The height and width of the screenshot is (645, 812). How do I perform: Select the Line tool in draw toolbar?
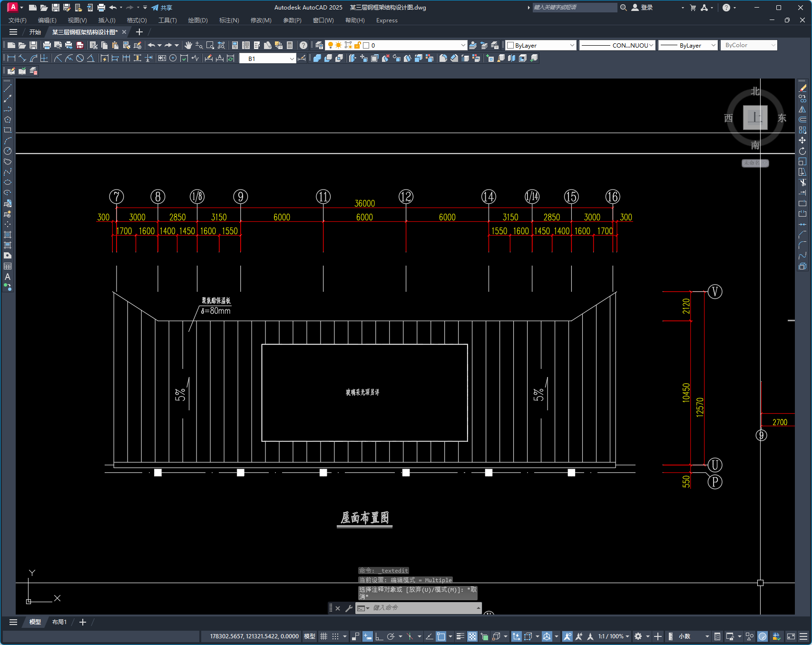[x=8, y=88]
